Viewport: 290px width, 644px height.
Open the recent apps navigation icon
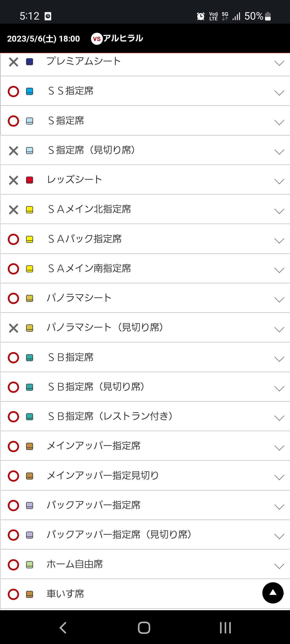(x=225, y=628)
